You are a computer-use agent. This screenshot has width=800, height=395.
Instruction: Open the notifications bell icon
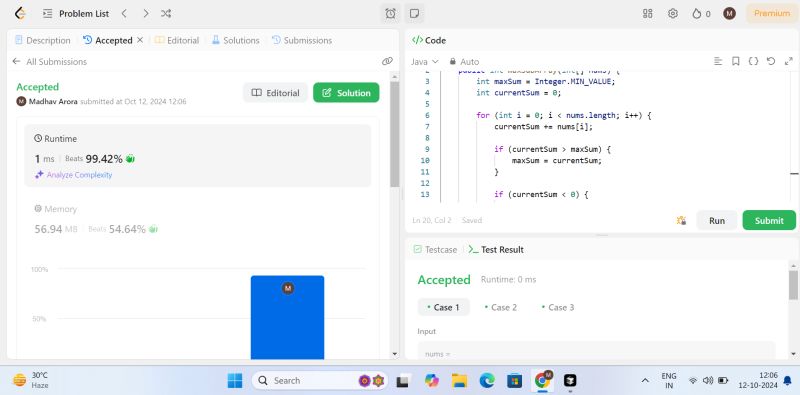coord(787,380)
